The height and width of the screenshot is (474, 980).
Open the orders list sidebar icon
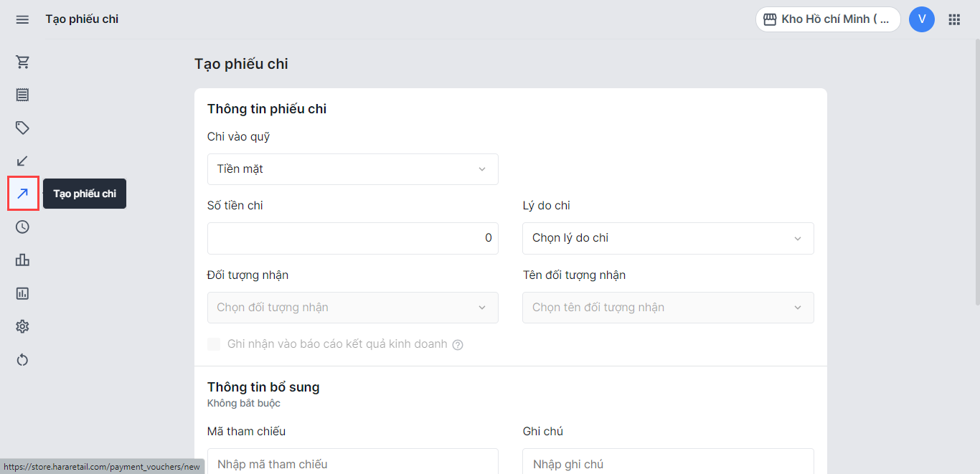point(22,95)
